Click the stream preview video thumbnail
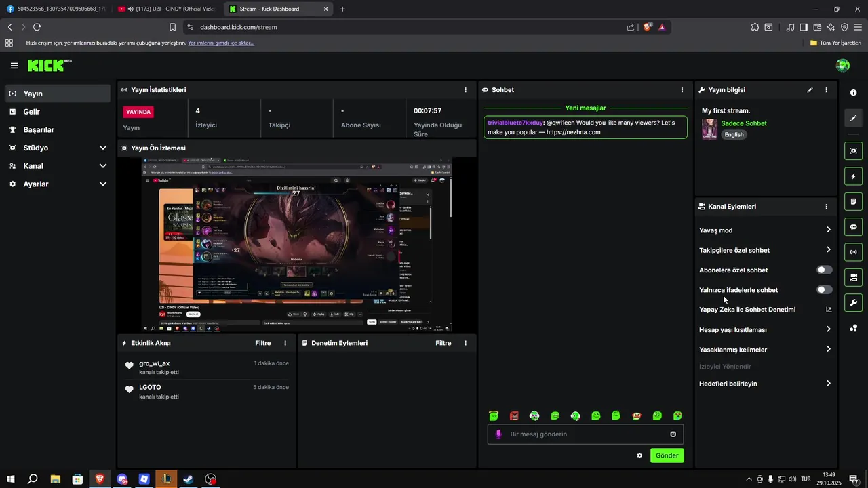Image resolution: width=868 pixels, height=488 pixels. (x=297, y=245)
